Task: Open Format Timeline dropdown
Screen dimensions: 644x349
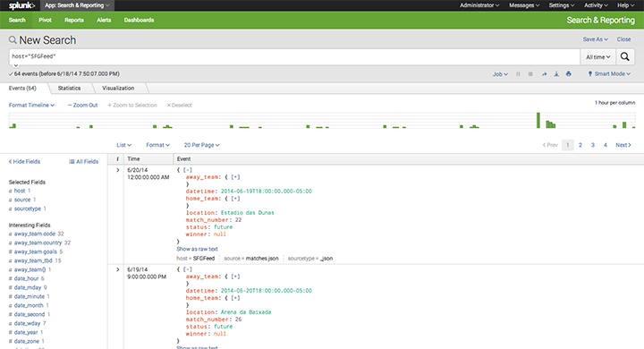Action: pyautogui.click(x=31, y=106)
